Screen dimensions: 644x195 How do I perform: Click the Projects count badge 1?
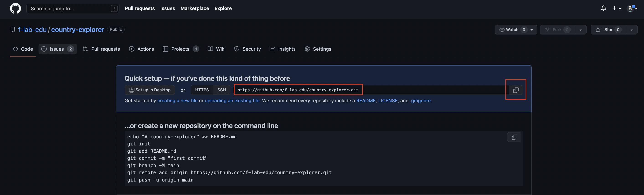[196, 49]
